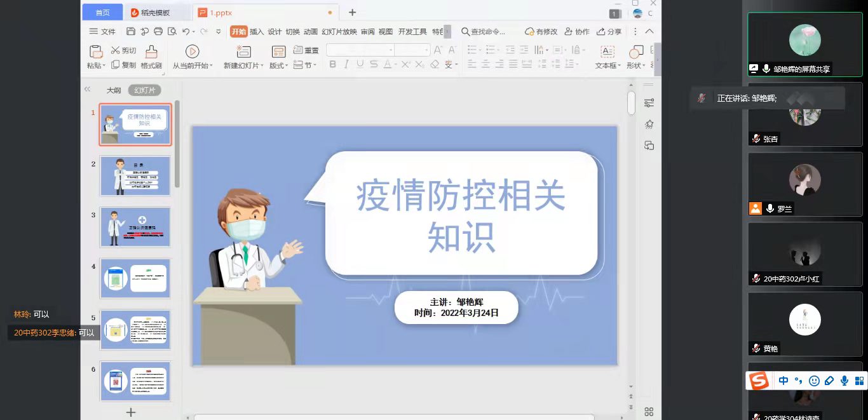The width and height of the screenshot is (868, 420).
Task: Select slide 2 thumbnail in the panel
Action: coord(135,176)
